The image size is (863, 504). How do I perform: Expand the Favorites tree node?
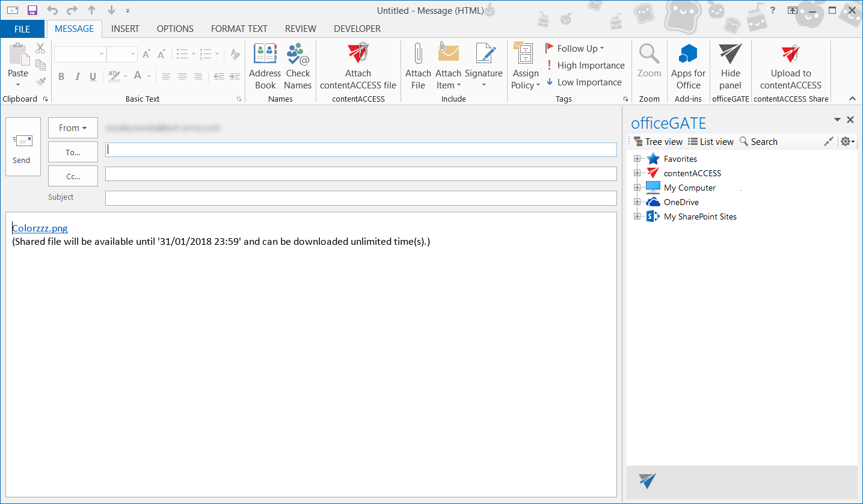pyautogui.click(x=637, y=159)
